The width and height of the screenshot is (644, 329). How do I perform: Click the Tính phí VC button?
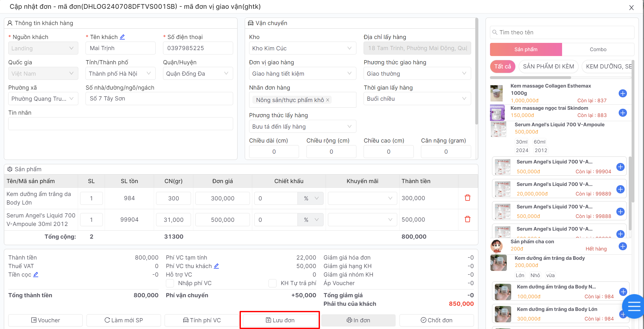click(202, 320)
